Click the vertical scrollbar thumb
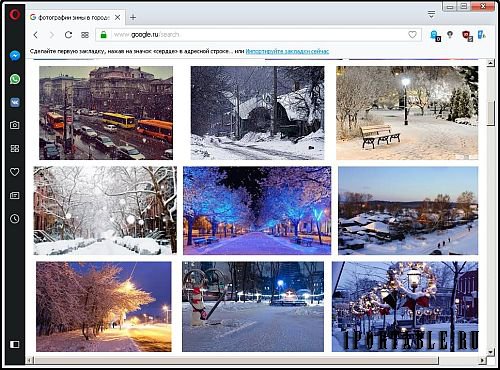The image size is (500, 370). [490, 113]
